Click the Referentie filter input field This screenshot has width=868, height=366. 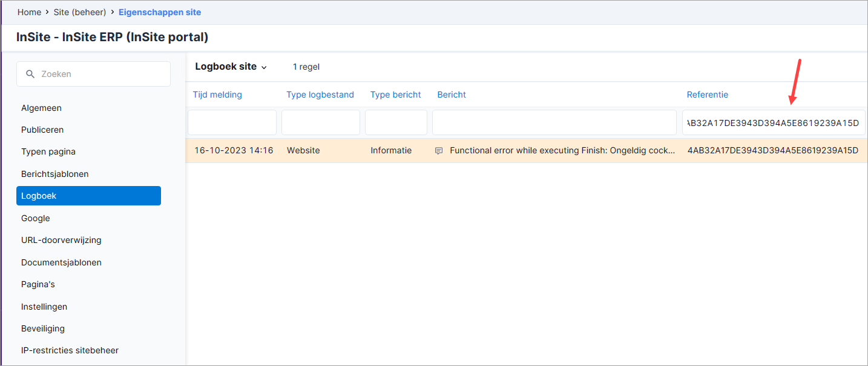tap(774, 122)
